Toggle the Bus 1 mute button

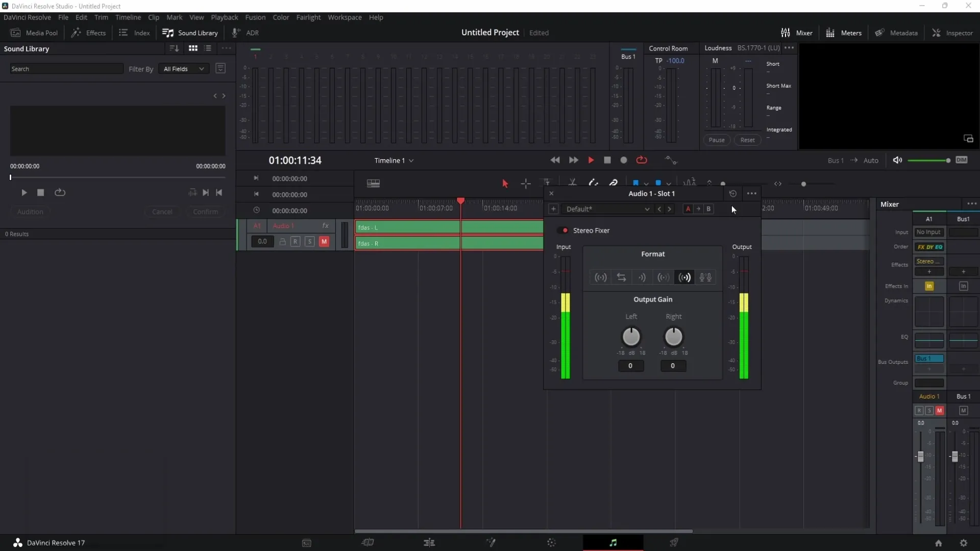(964, 410)
